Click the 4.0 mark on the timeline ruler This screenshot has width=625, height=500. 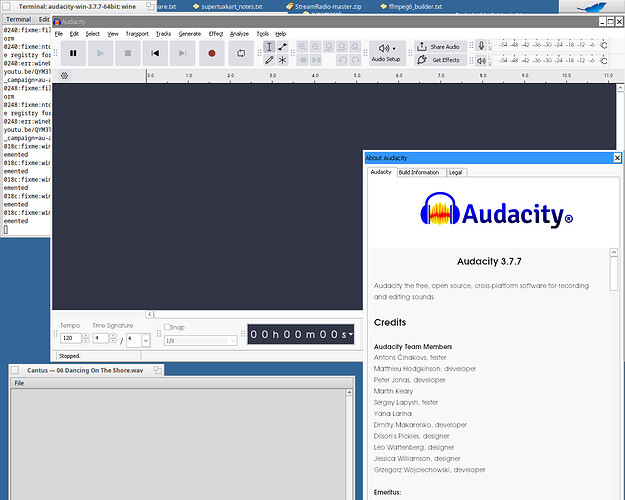(x=315, y=75)
